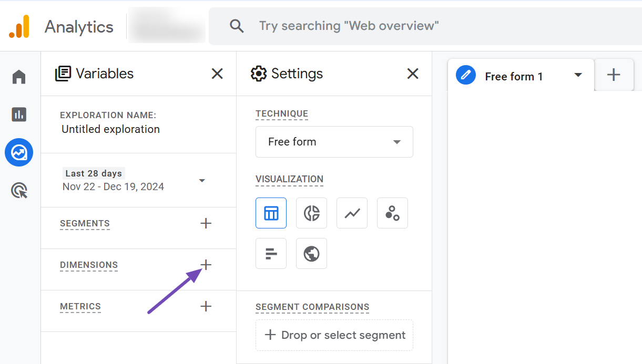642x364 pixels.
Task: Pick the bar chart visualization
Action: pyautogui.click(x=271, y=253)
